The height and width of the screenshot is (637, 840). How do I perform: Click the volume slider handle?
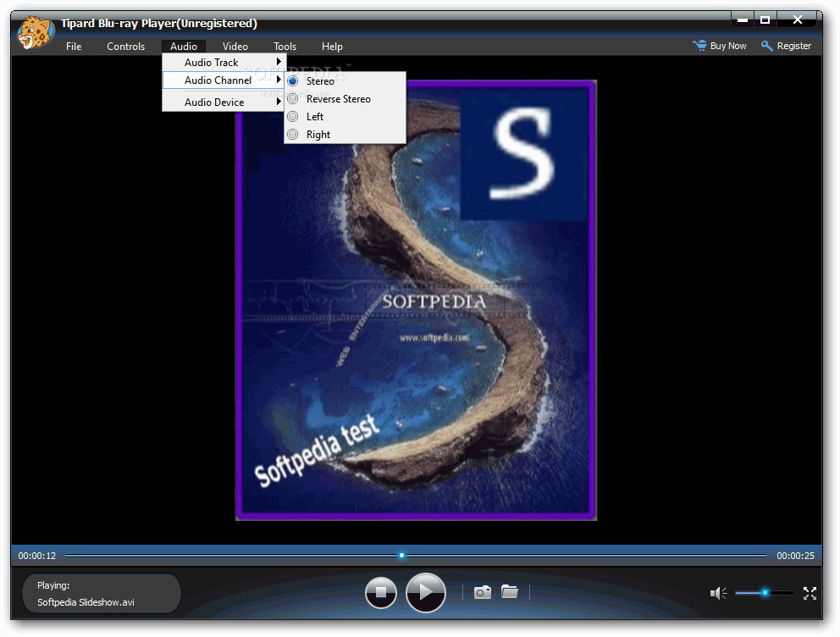(765, 593)
